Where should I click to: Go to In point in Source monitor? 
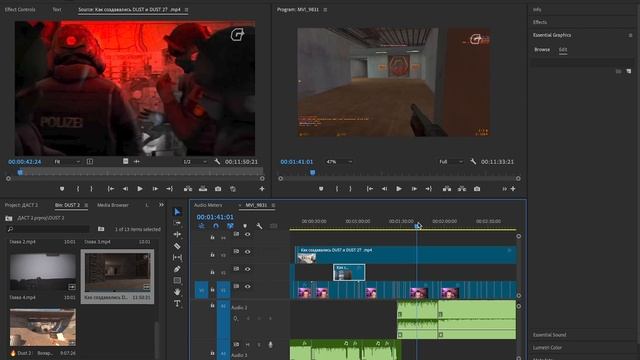click(x=110, y=189)
